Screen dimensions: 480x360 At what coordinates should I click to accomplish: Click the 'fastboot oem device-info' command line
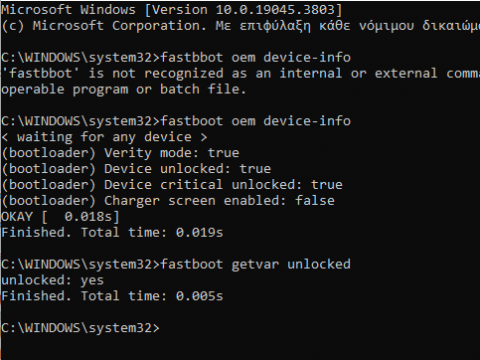pos(176,121)
